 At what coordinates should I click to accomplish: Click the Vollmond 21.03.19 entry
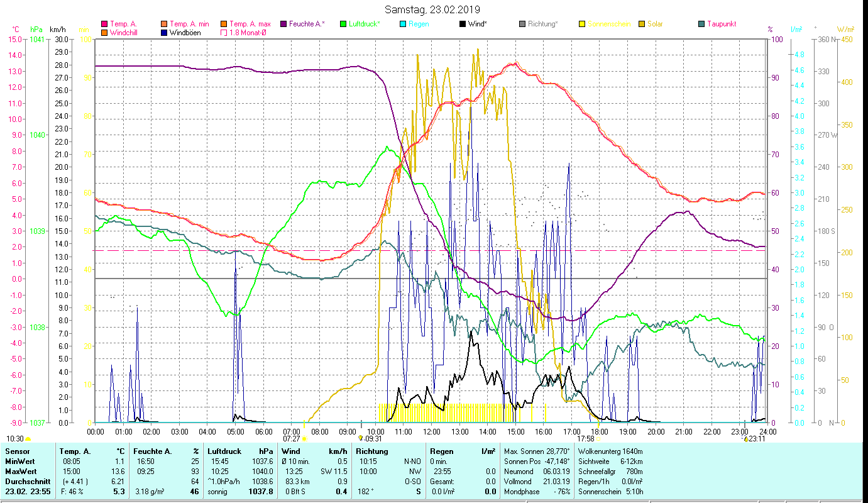click(537, 482)
